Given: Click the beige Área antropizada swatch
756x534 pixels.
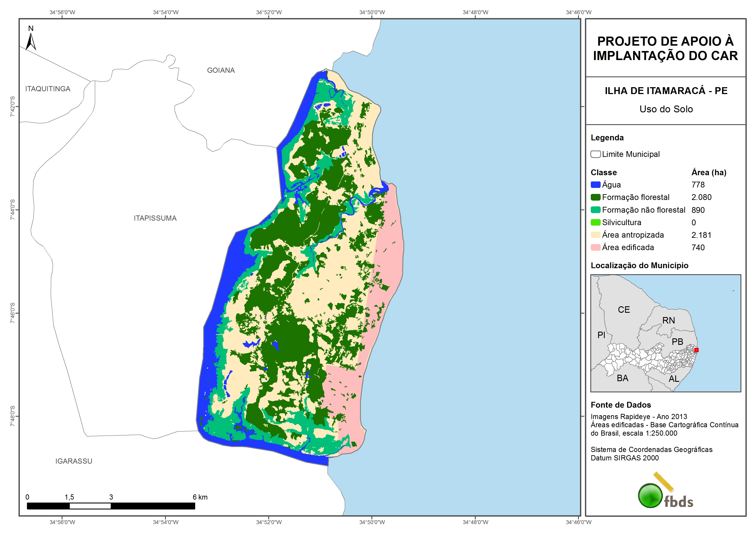Looking at the screenshot, I should (595, 235).
